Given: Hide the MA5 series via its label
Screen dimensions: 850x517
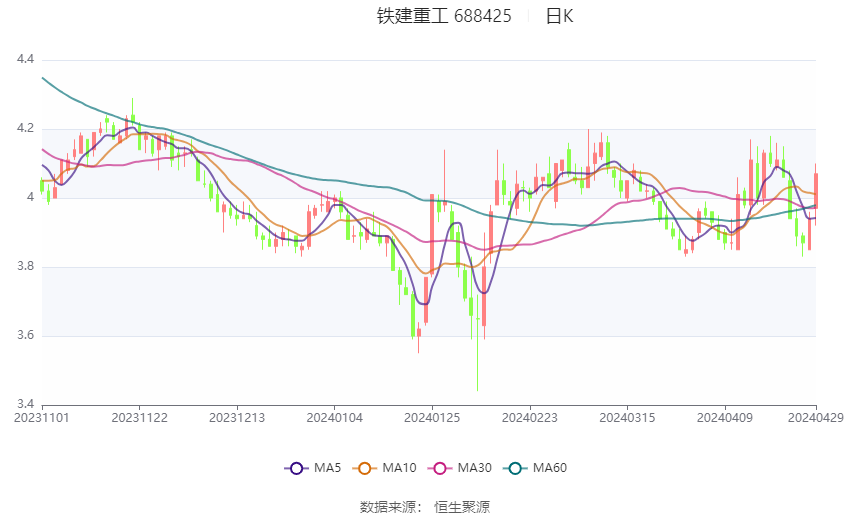Looking at the screenshot, I should click(328, 467).
